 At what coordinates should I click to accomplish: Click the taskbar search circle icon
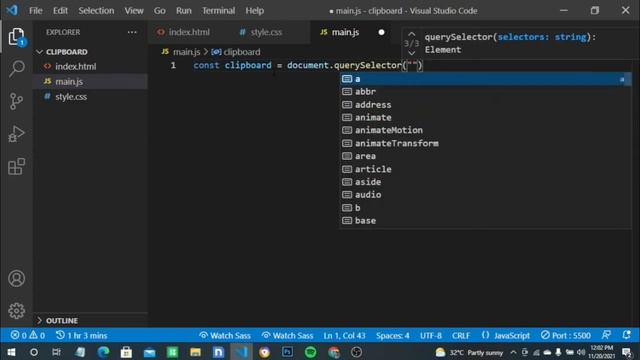(34, 352)
